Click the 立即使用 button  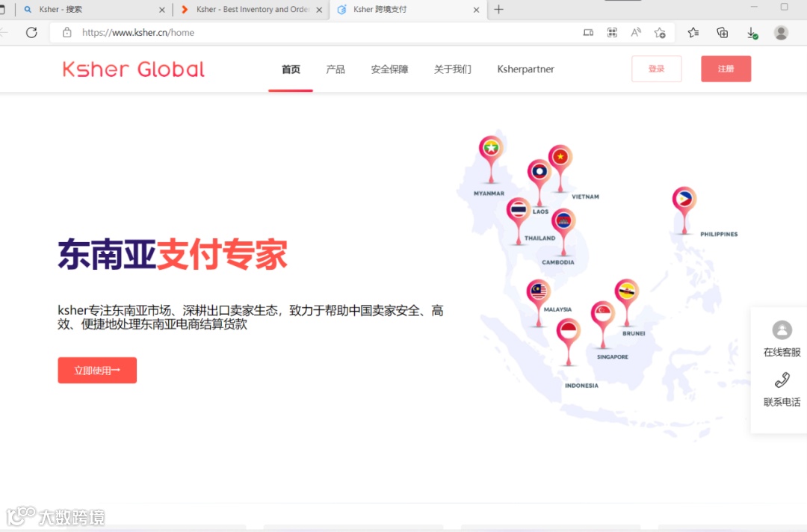pos(97,370)
